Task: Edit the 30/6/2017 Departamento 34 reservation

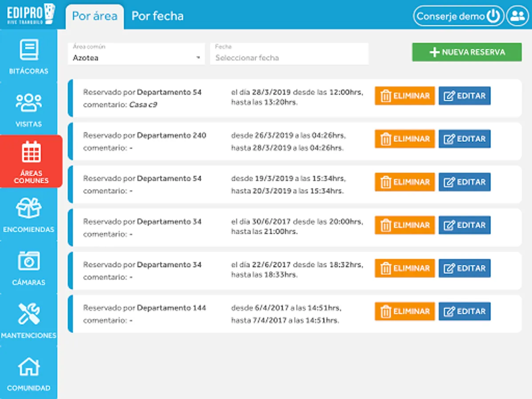Action: pyautogui.click(x=465, y=225)
